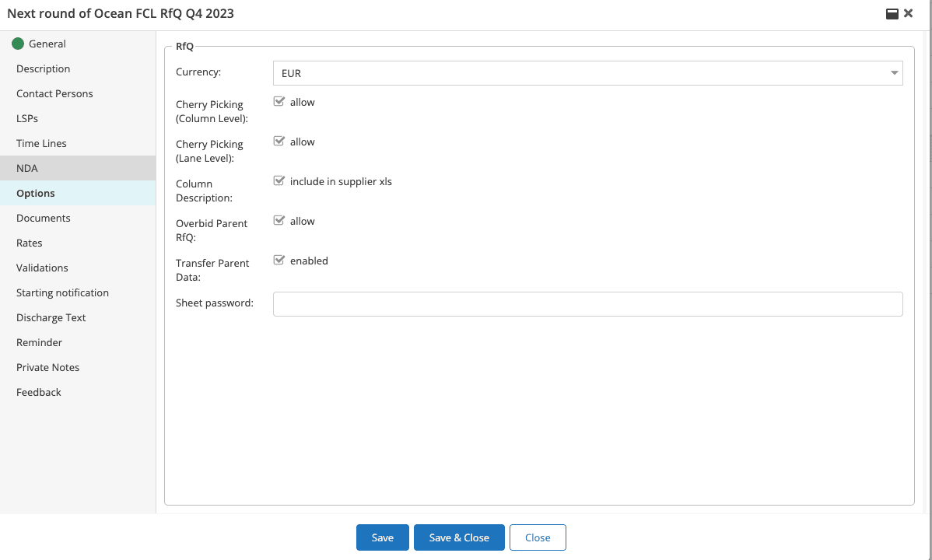Screen dimensions: 932x560
Task: Go to Description section
Action: (x=78, y=69)
